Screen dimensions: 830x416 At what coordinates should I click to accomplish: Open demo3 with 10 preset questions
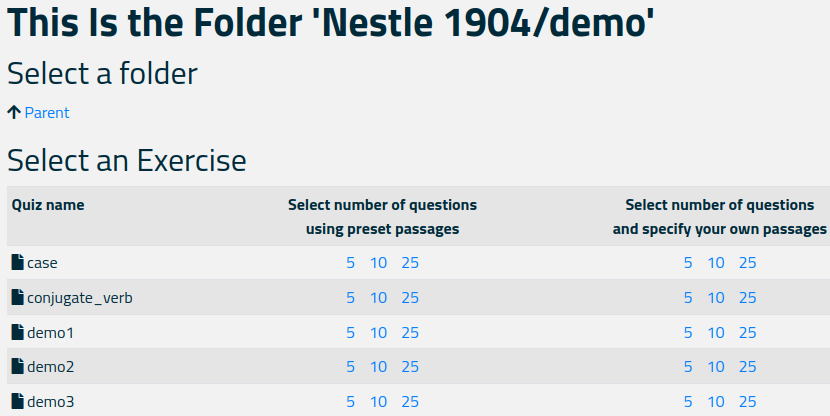pyautogui.click(x=378, y=401)
